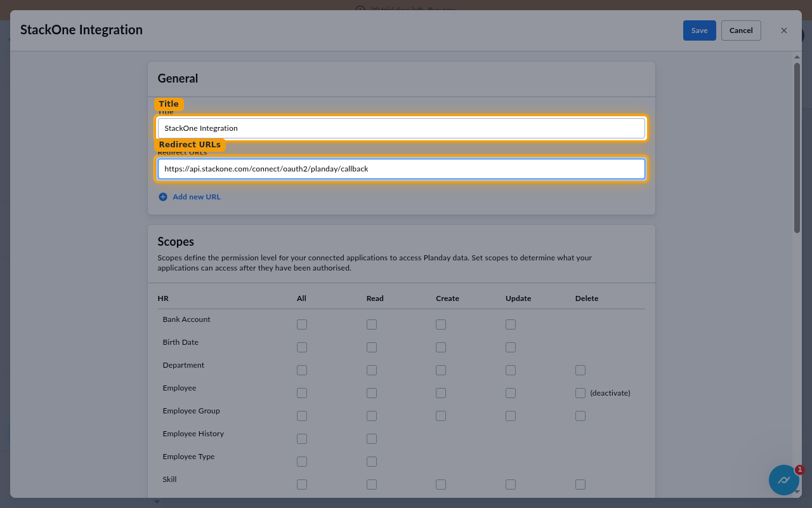Select Department Delete checkbox
The width and height of the screenshot is (812, 508).
pos(580,370)
